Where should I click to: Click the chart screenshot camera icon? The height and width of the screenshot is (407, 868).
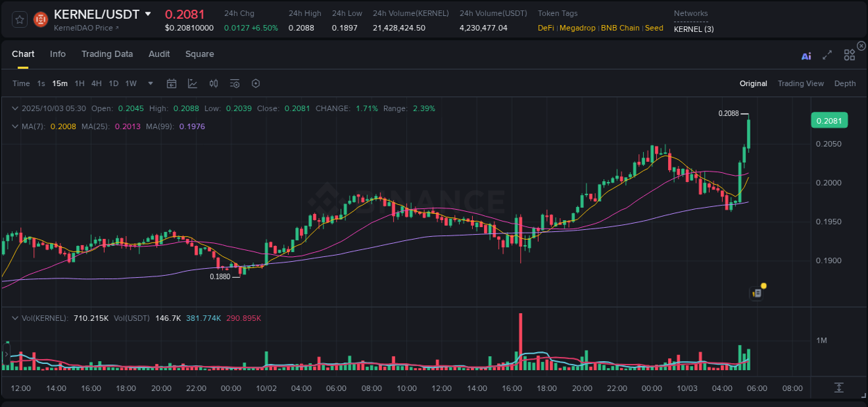(x=756, y=294)
